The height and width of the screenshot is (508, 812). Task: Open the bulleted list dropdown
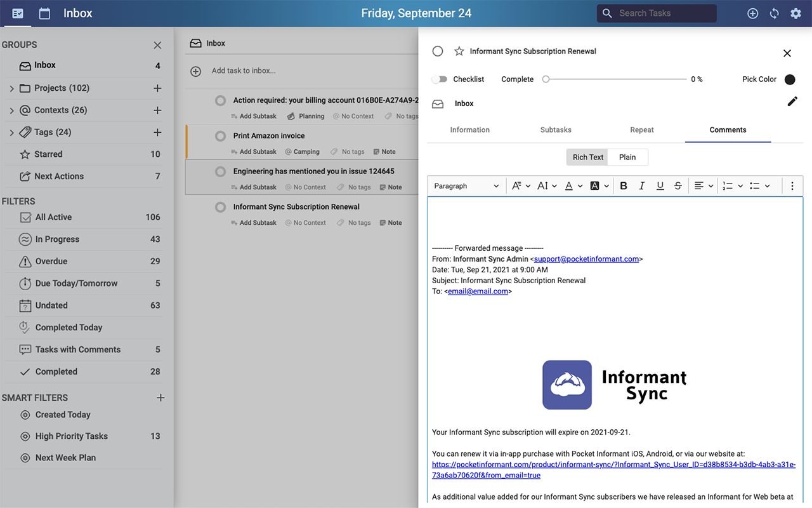[759, 186]
